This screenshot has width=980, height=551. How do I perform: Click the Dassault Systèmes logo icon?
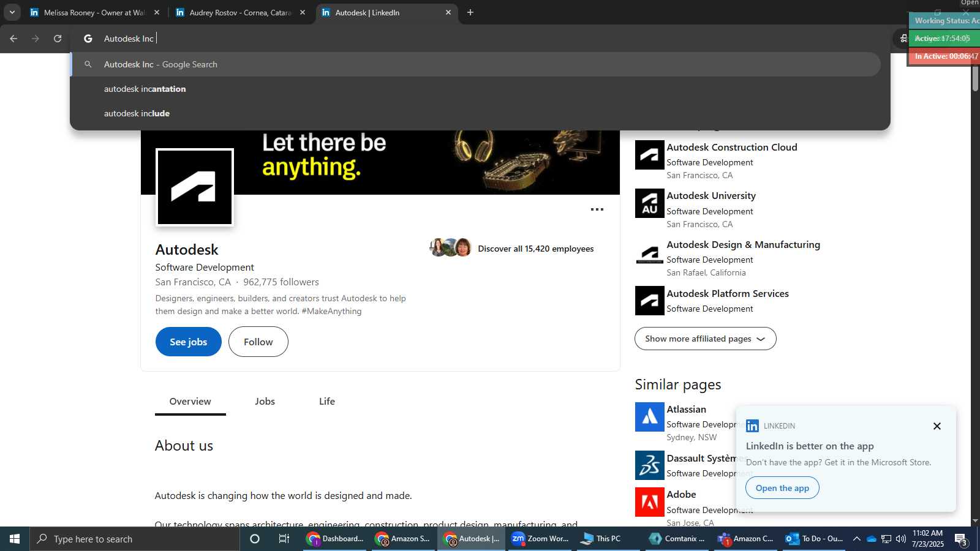click(650, 465)
